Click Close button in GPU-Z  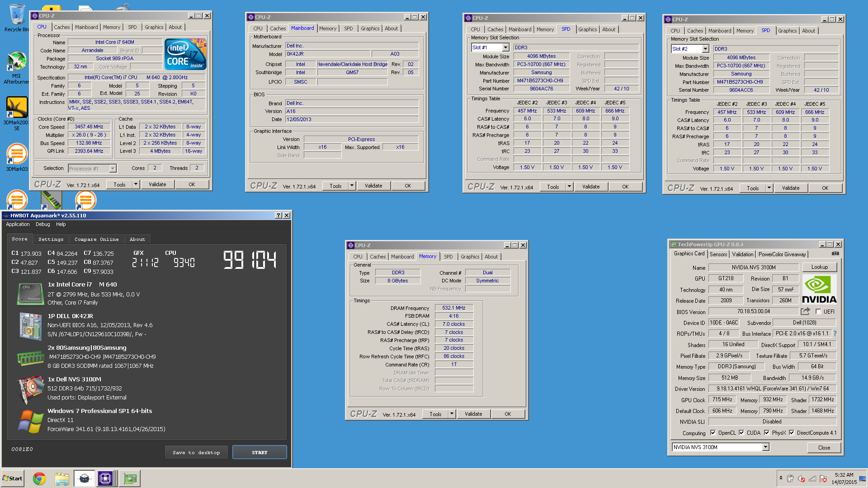click(824, 447)
